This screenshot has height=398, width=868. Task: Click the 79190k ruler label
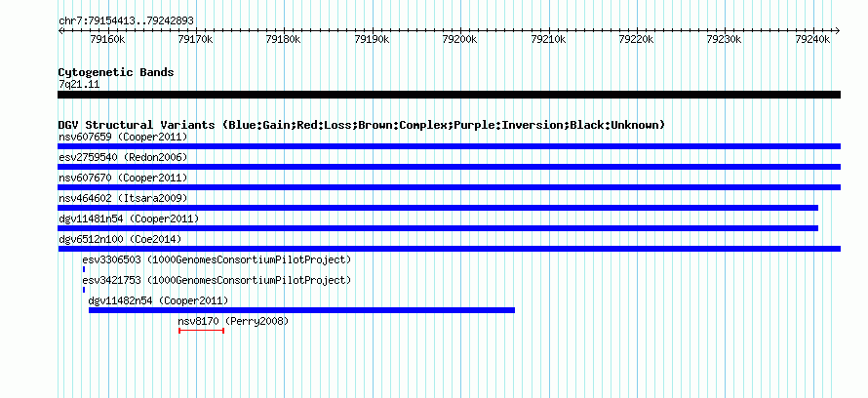pos(372,39)
